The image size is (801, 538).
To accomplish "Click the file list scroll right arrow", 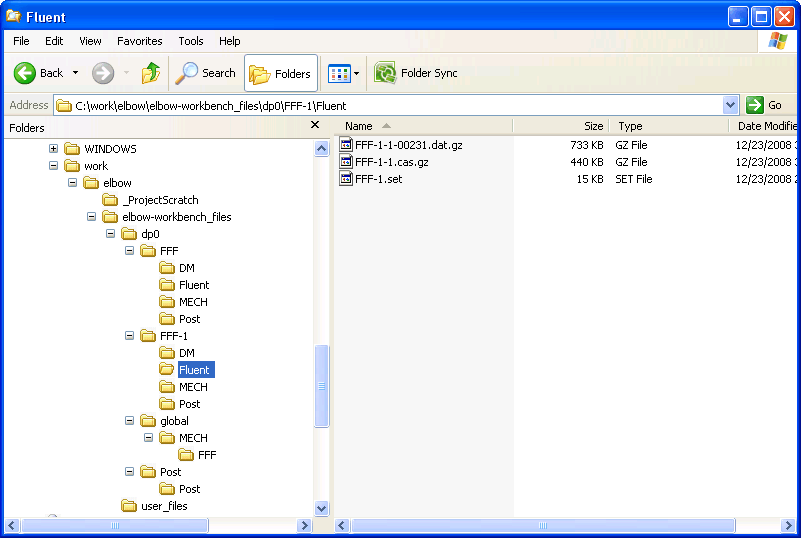I will pos(788,525).
